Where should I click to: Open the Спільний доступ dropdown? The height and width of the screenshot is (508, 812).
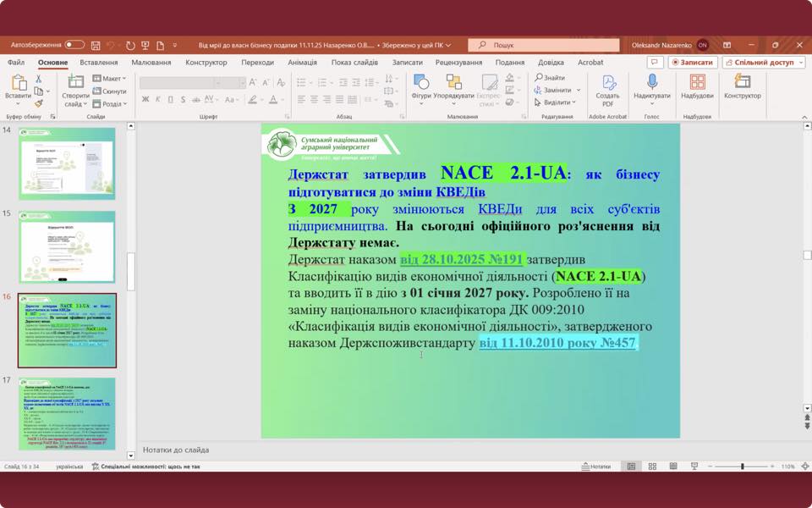(x=763, y=63)
